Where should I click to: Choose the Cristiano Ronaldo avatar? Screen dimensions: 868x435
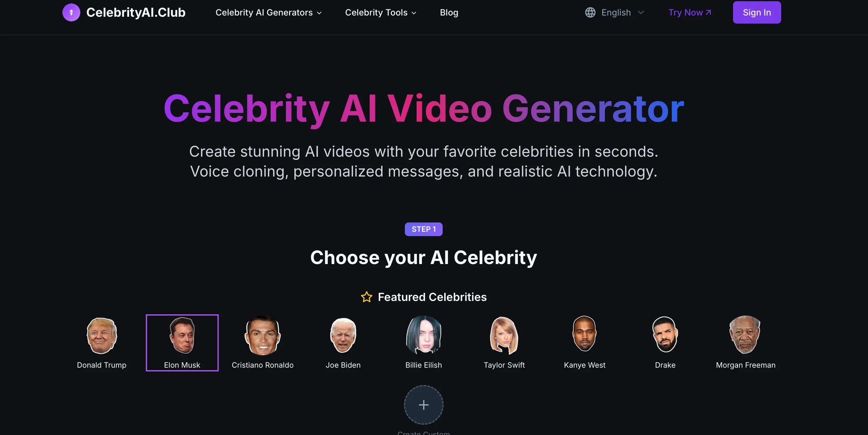click(x=262, y=335)
